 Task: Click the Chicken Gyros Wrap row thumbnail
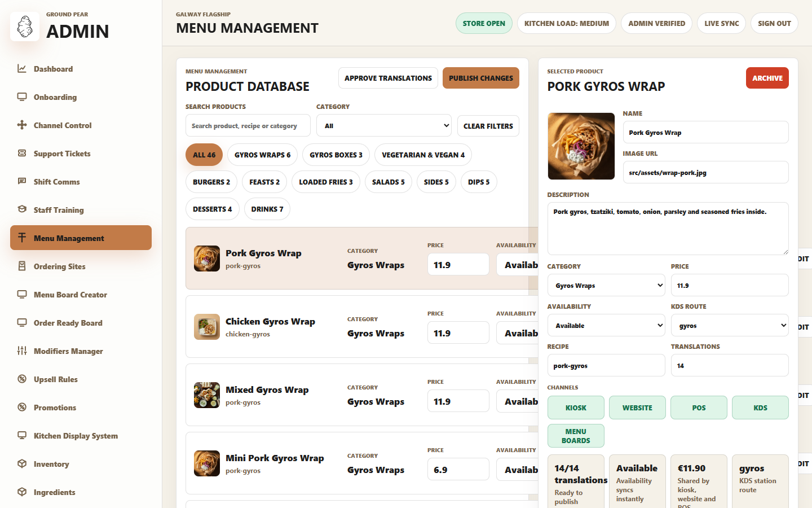(x=207, y=327)
